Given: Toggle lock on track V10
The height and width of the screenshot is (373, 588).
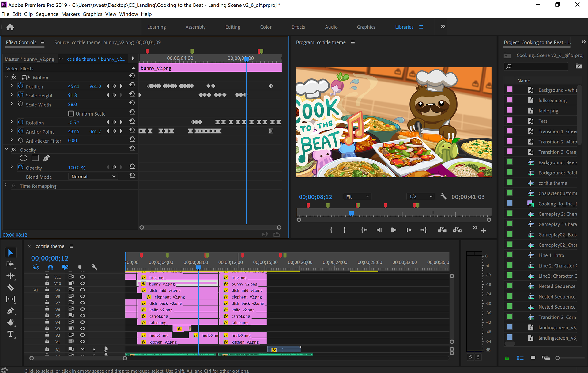Looking at the screenshot, I should coord(47,283).
